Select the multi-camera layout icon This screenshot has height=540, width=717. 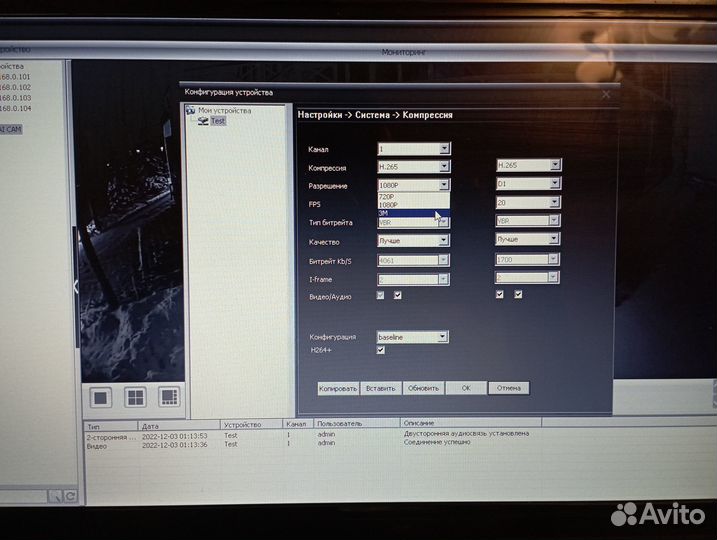(x=168, y=397)
